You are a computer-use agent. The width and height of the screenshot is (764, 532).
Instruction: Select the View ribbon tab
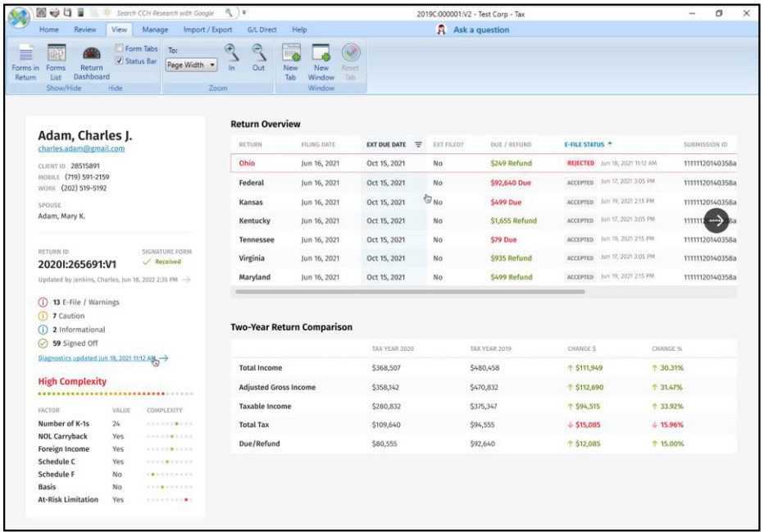coord(119,30)
